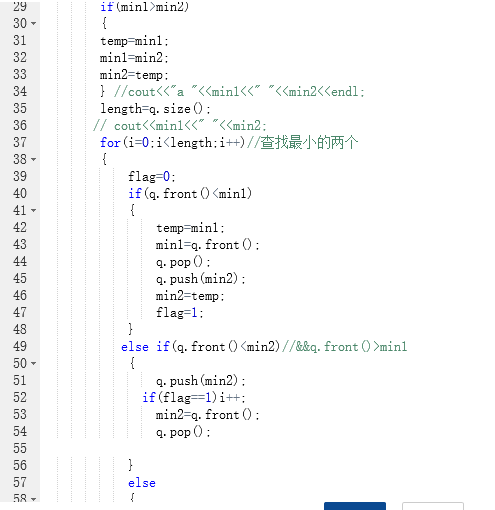The height and width of the screenshot is (510, 495).
Task: Click the comment '//&&q.front()>min1'
Action: [344, 347]
